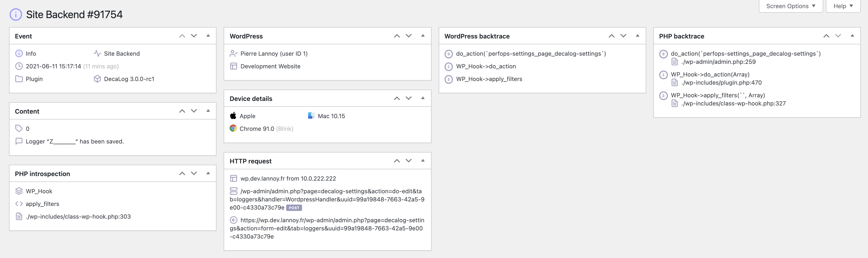Click the text DecaLog 3.0.0-rc1

coord(129,79)
